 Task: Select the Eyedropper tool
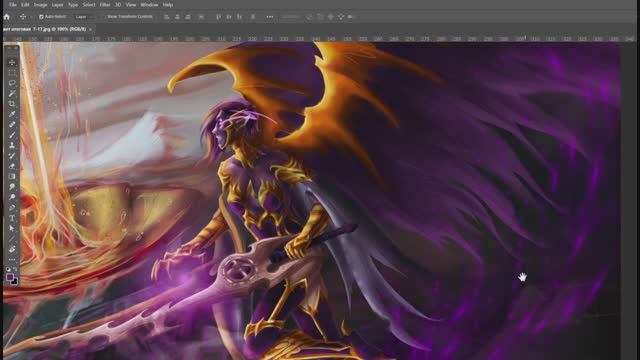pyautogui.click(x=12, y=114)
